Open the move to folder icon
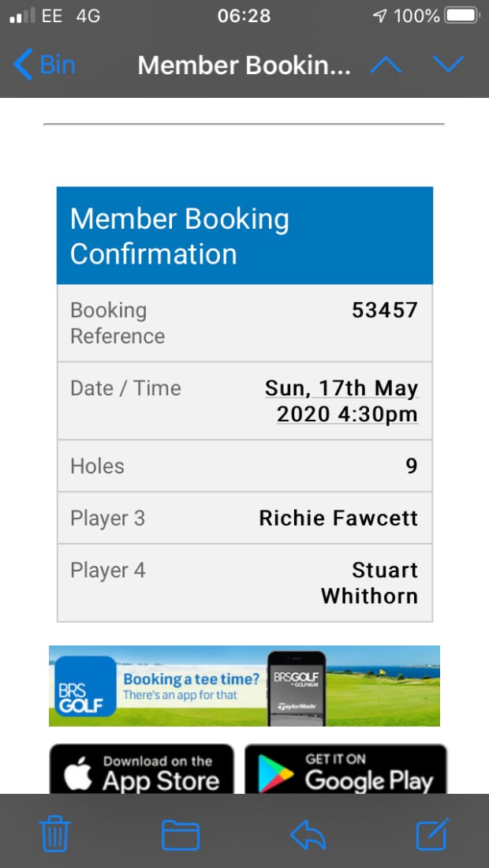Screen dimensions: 489x868 (181, 834)
